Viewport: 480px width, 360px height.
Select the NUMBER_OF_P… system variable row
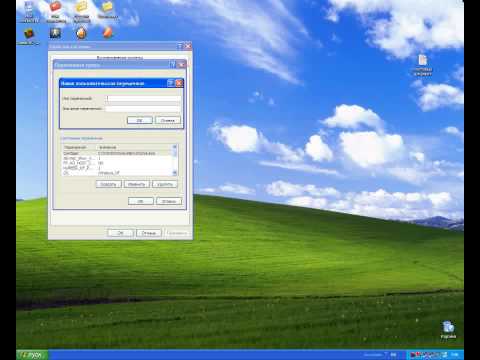[x=117, y=168]
